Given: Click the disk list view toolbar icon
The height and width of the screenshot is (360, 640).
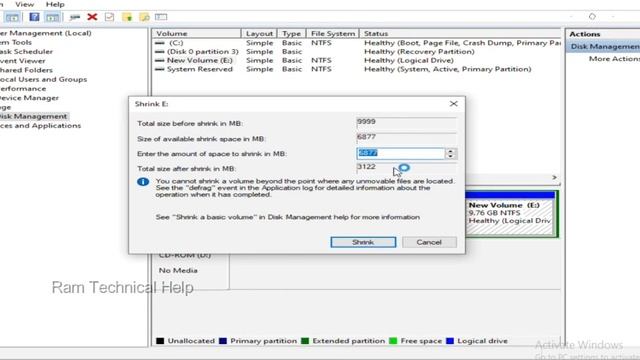Looking at the screenshot, I should pos(161,17).
